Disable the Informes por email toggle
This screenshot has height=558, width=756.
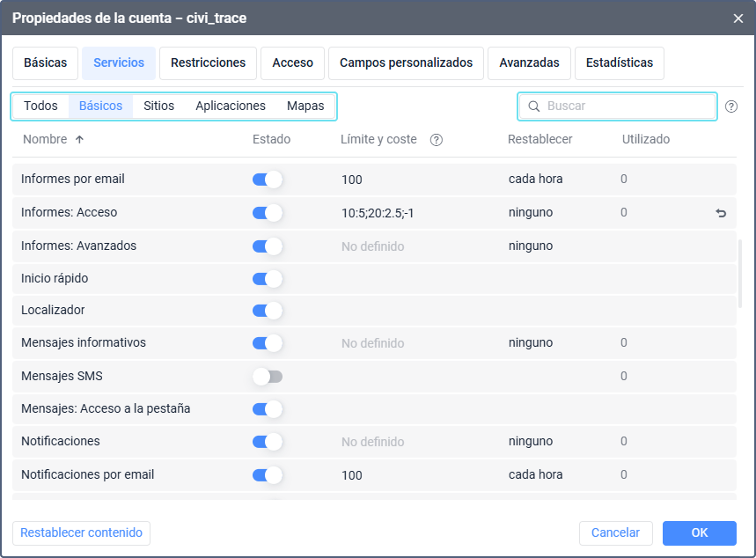point(268,180)
